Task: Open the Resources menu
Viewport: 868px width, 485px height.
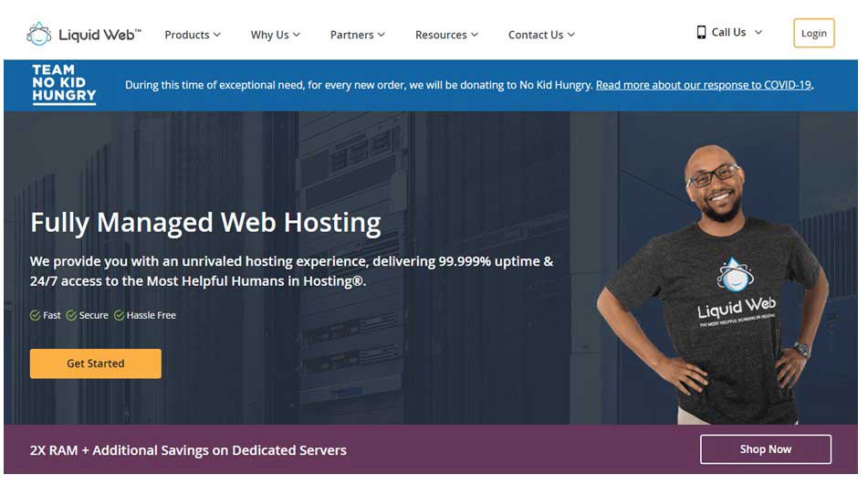Action: coord(446,35)
